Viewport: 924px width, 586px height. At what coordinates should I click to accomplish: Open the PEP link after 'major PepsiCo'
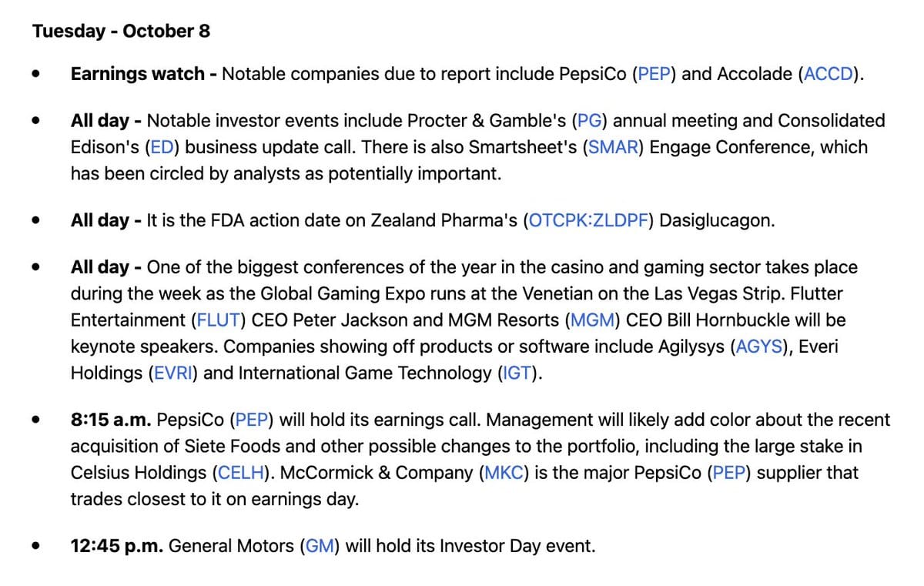coord(728,472)
